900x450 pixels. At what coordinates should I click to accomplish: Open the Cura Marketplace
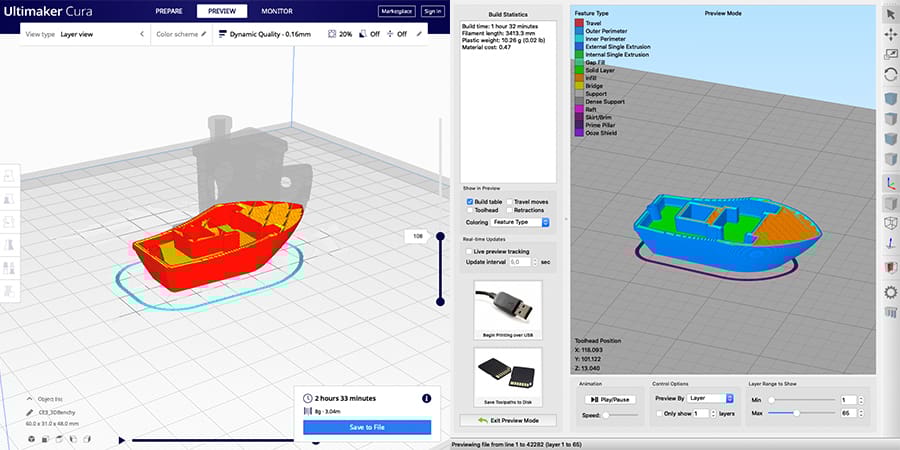397,11
